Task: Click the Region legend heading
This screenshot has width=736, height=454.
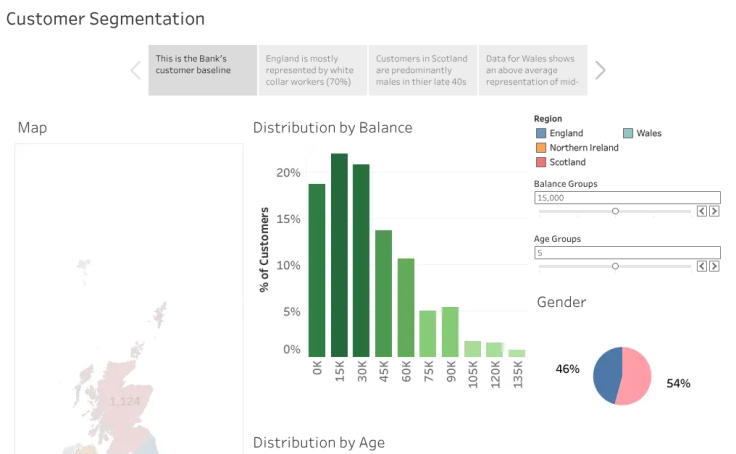Action: (x=548, y=119)
